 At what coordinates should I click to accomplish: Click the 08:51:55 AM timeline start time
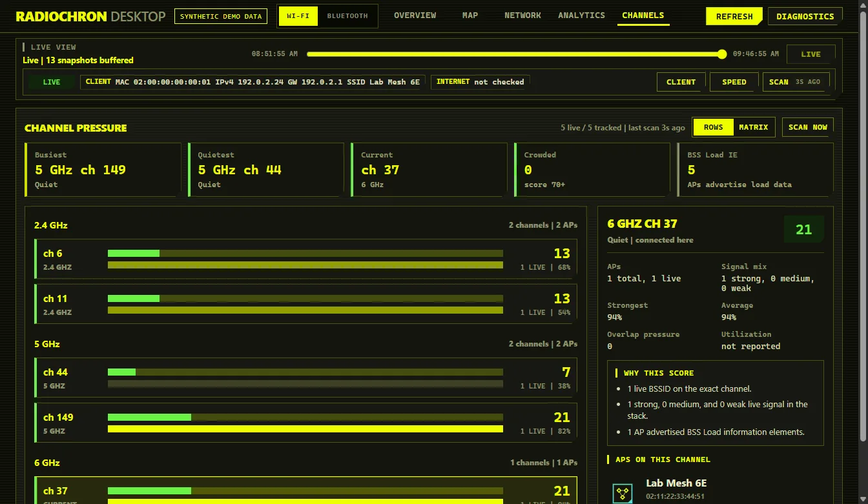pos(274,54)
